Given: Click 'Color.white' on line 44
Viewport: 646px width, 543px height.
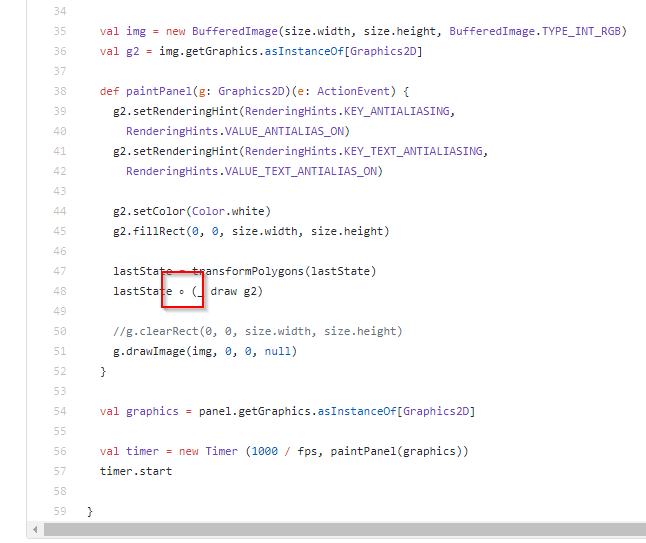Looking at the screenshot, I should (228, 211).
